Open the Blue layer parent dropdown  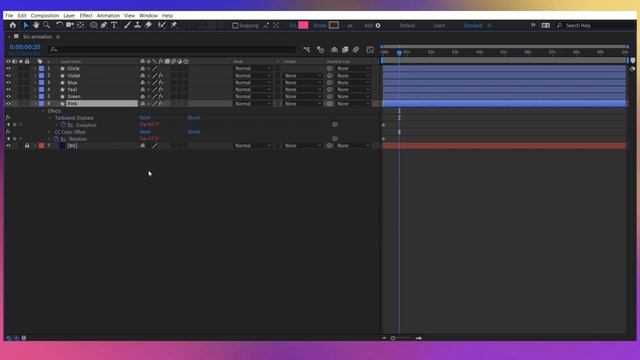point(353,82)
